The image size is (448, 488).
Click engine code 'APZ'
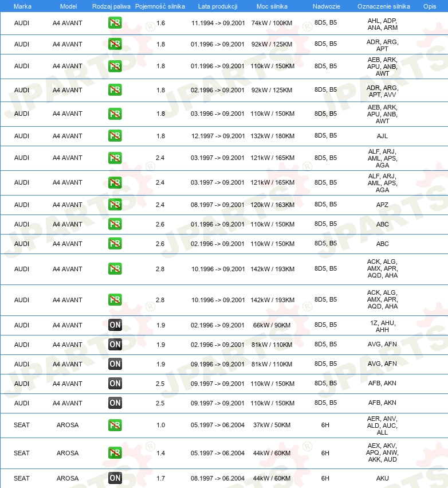(x=382, y=205)
